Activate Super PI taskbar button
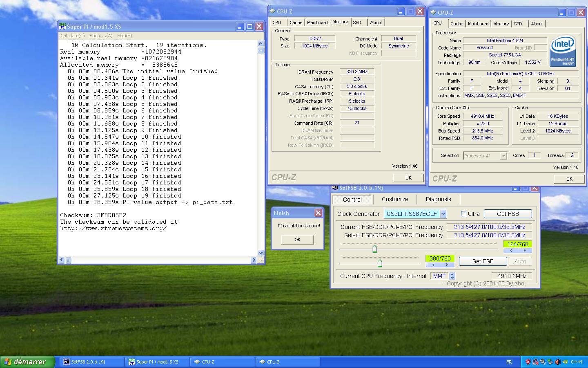This screenshot has height=368, width=588. pos(157,362)
